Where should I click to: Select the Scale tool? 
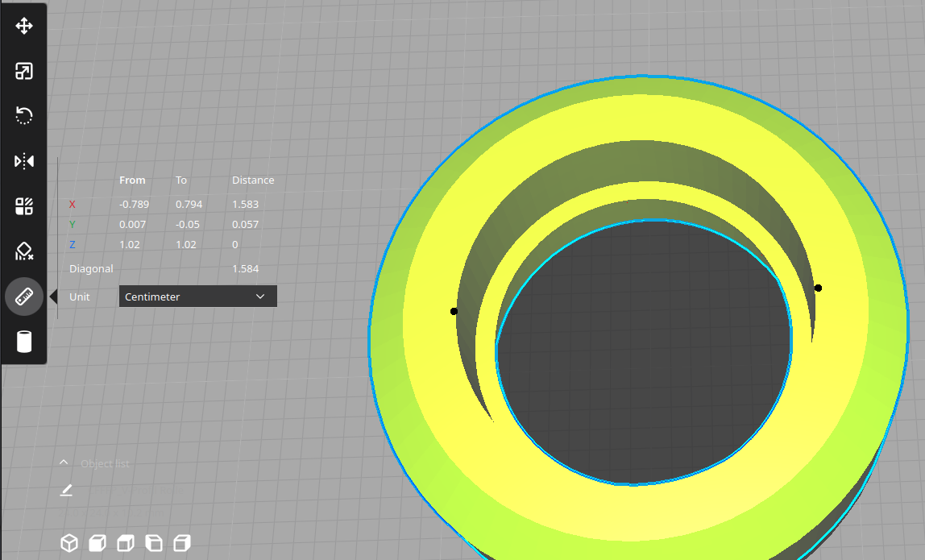[x=24, y=72]
